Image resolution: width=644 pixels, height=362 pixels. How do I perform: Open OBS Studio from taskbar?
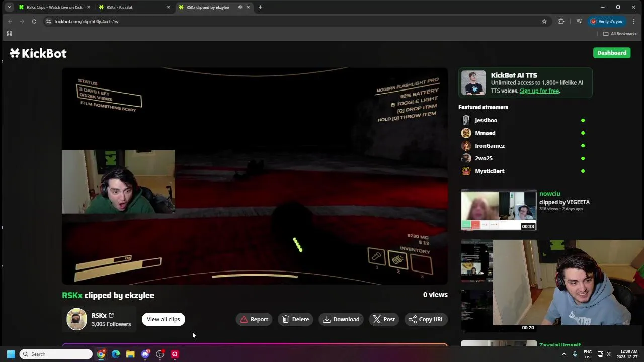pyautogui.click(x=160, y=354)
